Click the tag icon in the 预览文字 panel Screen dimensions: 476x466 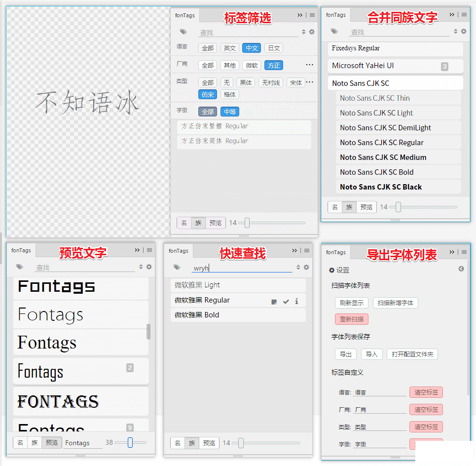click(x=20, y=267)
